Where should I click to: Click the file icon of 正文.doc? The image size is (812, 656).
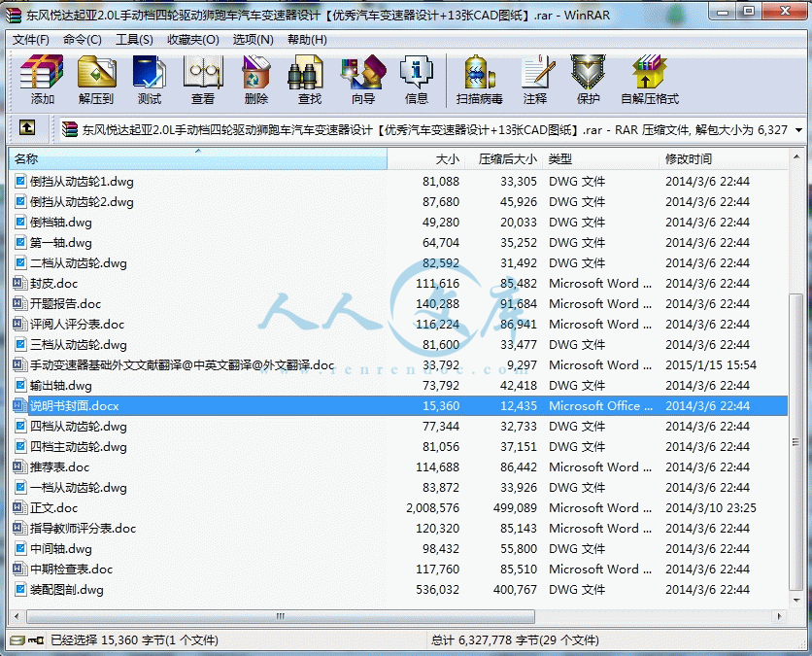19,508
